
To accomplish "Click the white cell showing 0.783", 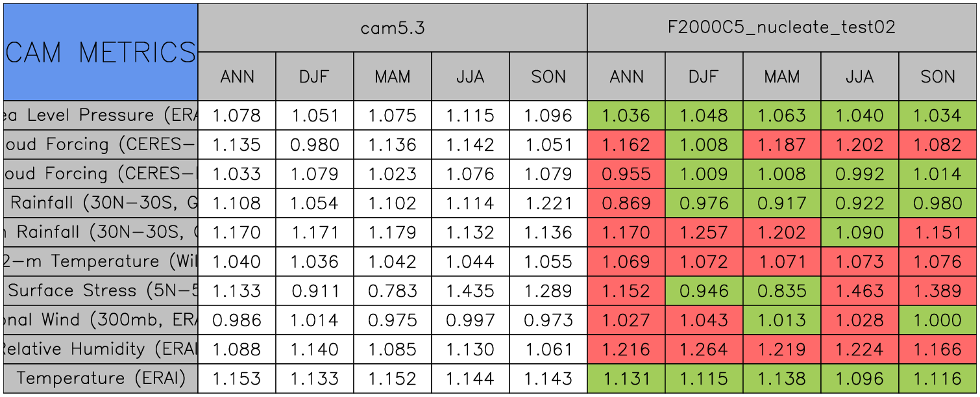I will tap(393, 291).
